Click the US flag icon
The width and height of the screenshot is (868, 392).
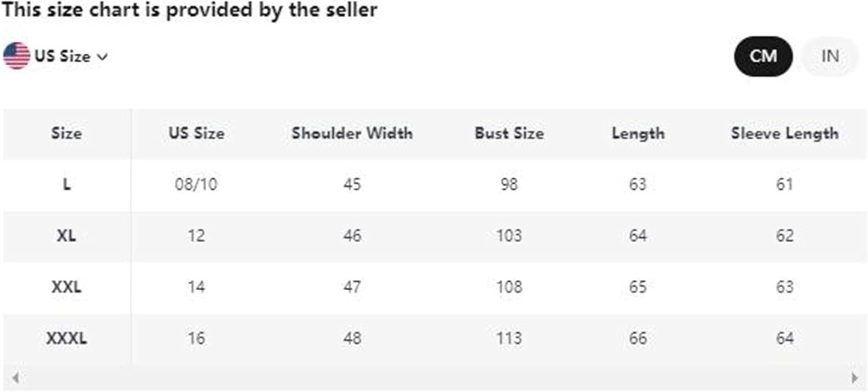pos(16,56)
